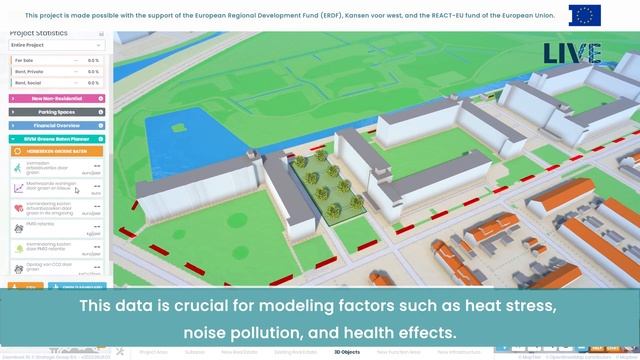The image size is (640, 360).
Task: Click the refresh icon in orange Herbereken button
Action: point(18,151)
